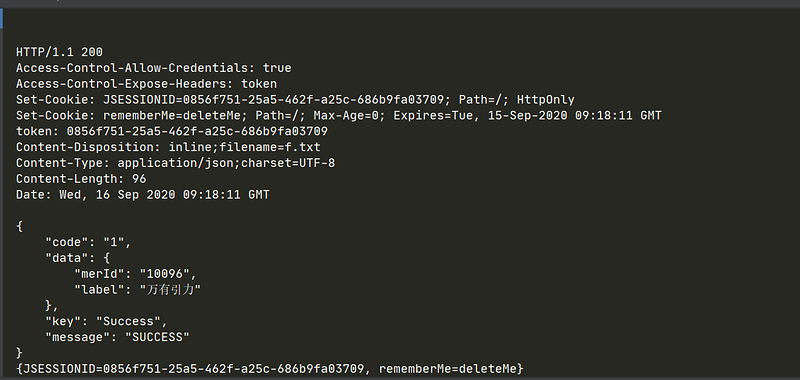Click the Content-Type application/json line
This screenshot has height=380, width=800.
click(176, 163)
